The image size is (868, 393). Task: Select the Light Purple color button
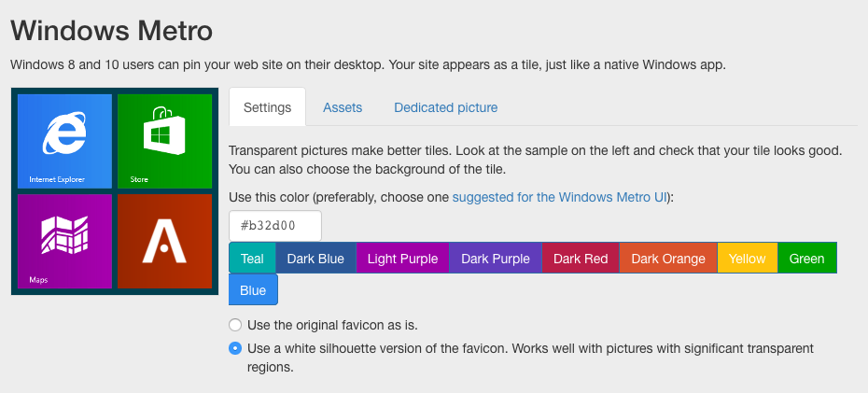tap(402, 259)
